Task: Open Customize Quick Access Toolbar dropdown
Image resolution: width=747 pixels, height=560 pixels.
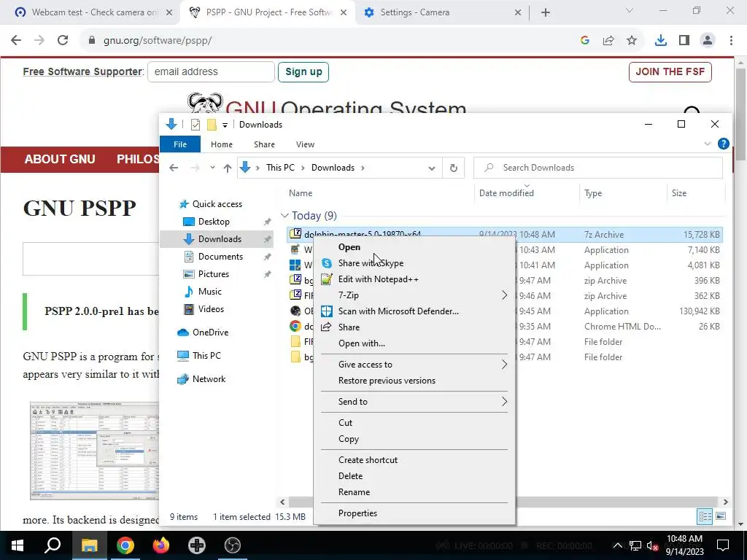Action: [225, 125]
